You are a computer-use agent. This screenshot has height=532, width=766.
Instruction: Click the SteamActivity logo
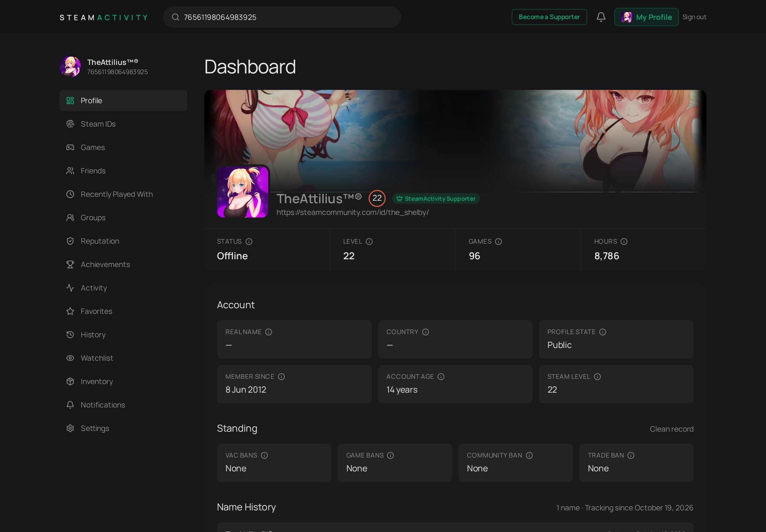tap(104, 17)
